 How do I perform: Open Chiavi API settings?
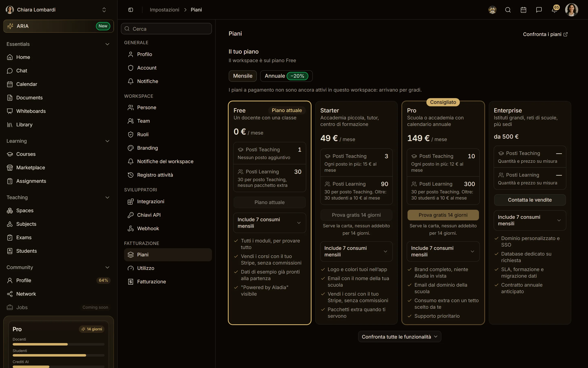[x=168, y=215]
